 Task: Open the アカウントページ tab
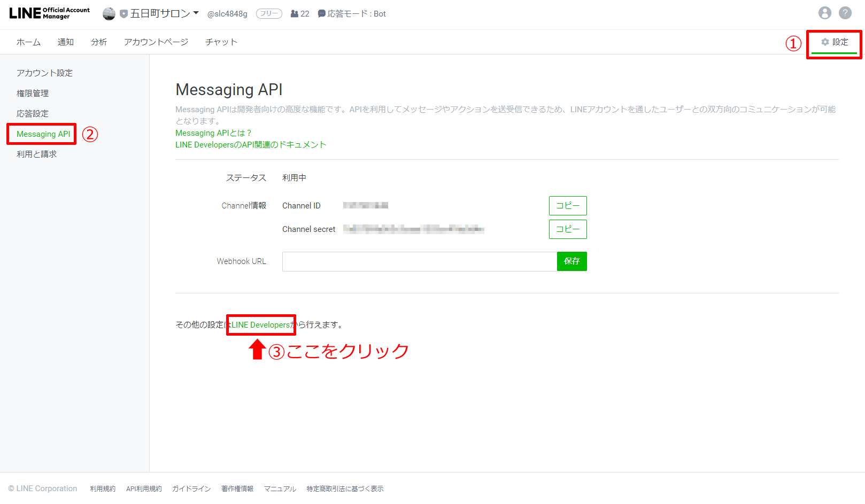[x=156, y=42]
